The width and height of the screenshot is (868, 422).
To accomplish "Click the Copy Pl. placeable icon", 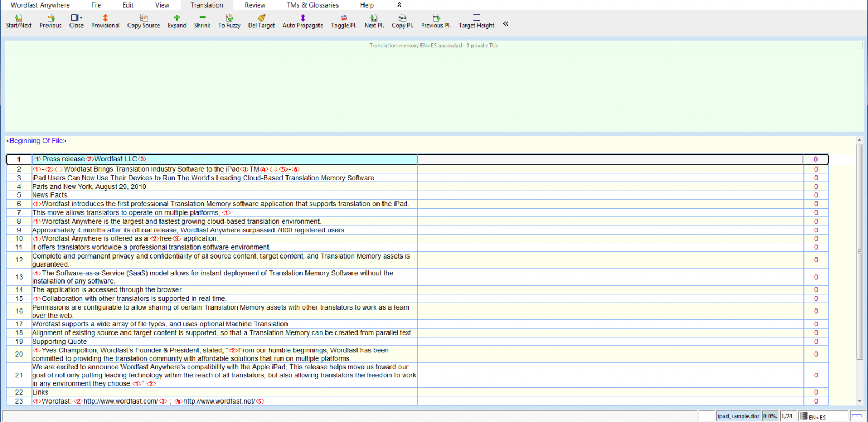I will click(402, 18).
